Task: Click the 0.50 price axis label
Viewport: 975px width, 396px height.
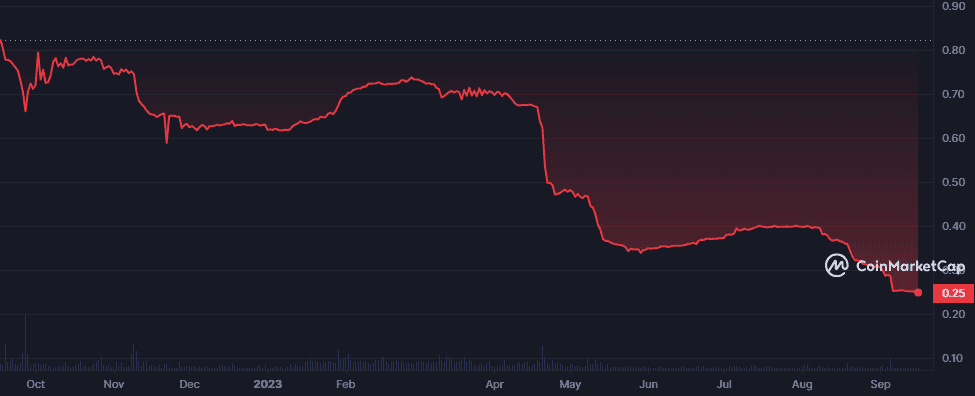Action: tap(953, 182)
